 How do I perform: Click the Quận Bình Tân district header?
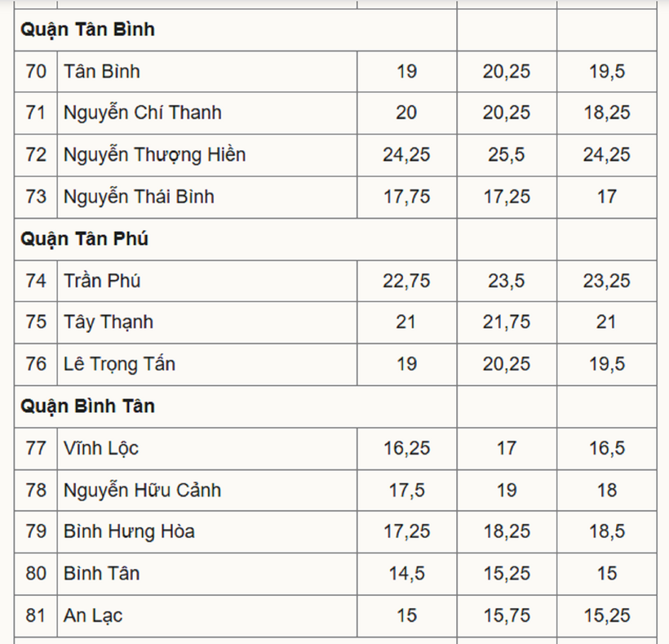click(88, 406)
